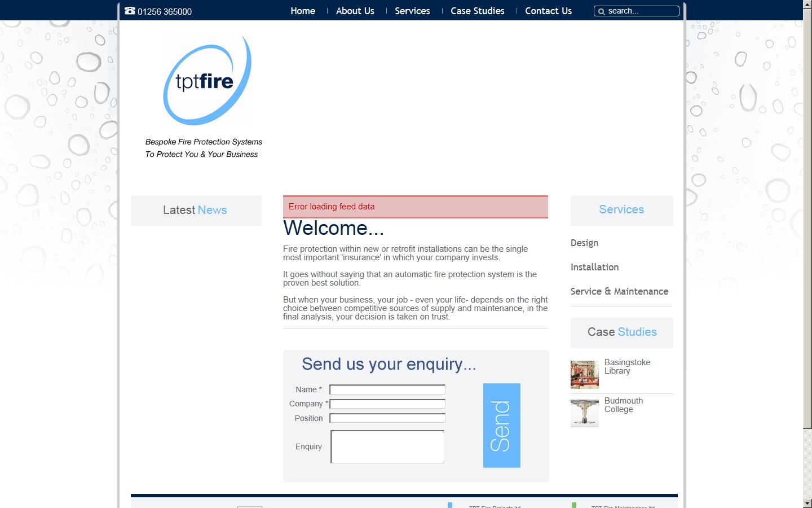Open Case Studies from the top navigation

click(477, 11)
